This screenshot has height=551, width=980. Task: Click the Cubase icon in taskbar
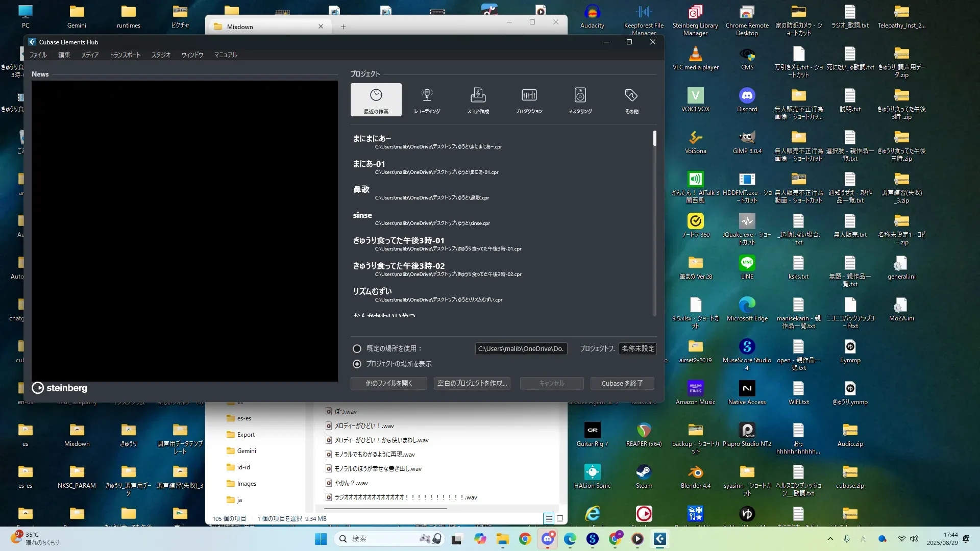coord(659,539)
